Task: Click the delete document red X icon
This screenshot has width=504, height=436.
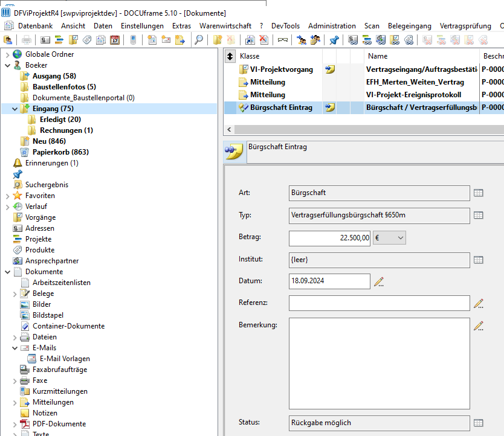Action: [x=264, y=40]
